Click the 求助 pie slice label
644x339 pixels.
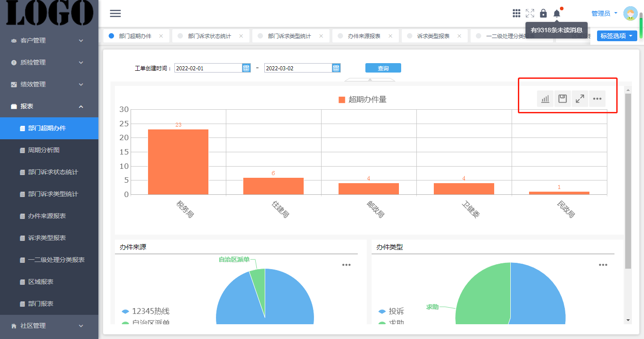[x=432, y=307]
